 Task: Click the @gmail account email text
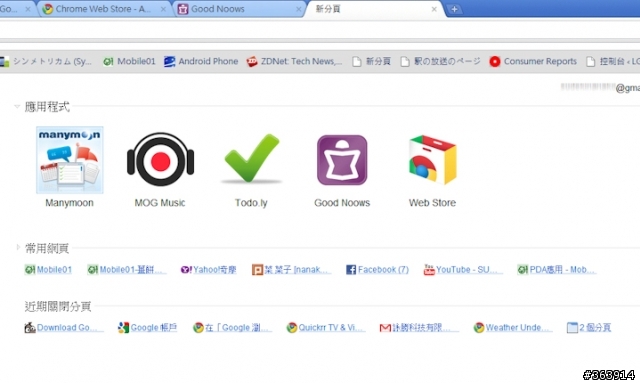[600, 87]
